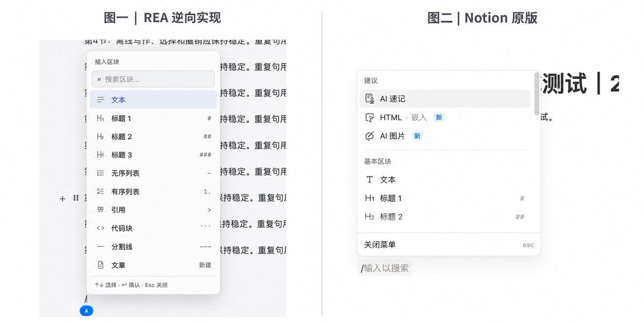This screenshot has height=322, width=644.
Task: Choose 标题 1 in Notion menu
Action: [x=444, y=199]
